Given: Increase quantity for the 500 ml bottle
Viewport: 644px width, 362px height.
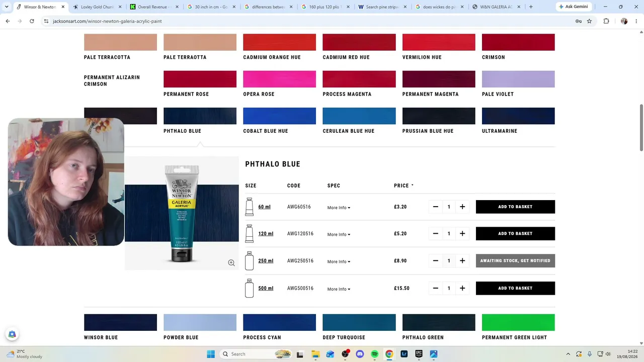Looking at the screenshot, I should click(462, 288).
